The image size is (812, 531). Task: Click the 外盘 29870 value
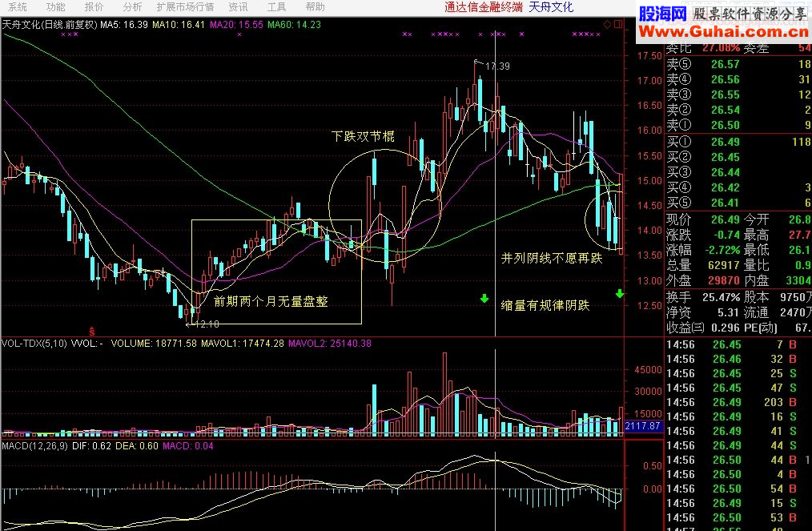point(724,280)
